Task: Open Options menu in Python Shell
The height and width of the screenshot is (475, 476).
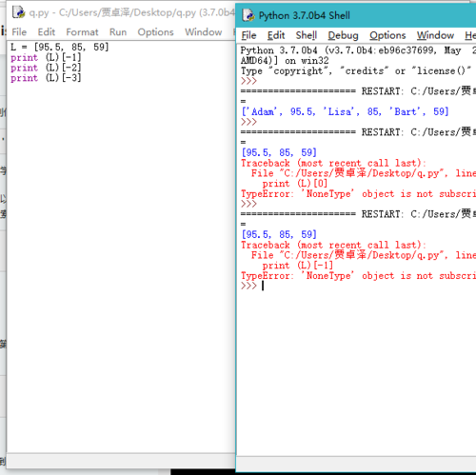Action: coord(387,35)
